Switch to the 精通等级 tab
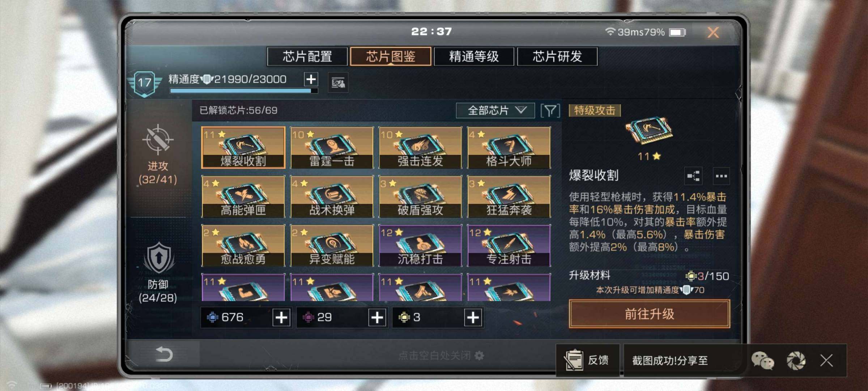 click(x=474, y=56)
